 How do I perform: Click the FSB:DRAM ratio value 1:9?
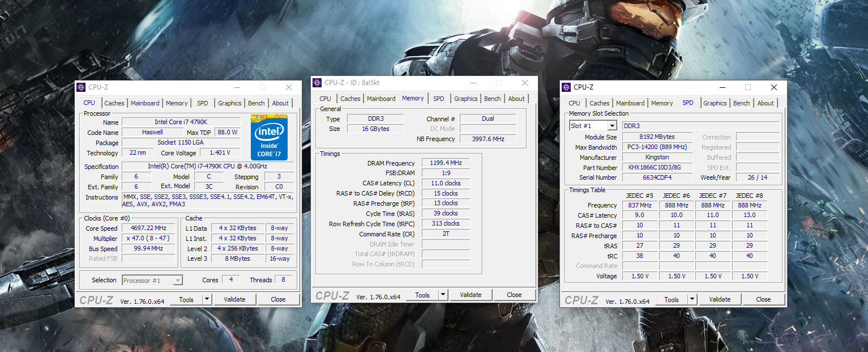pyautogui.click(x=446, y=173)
